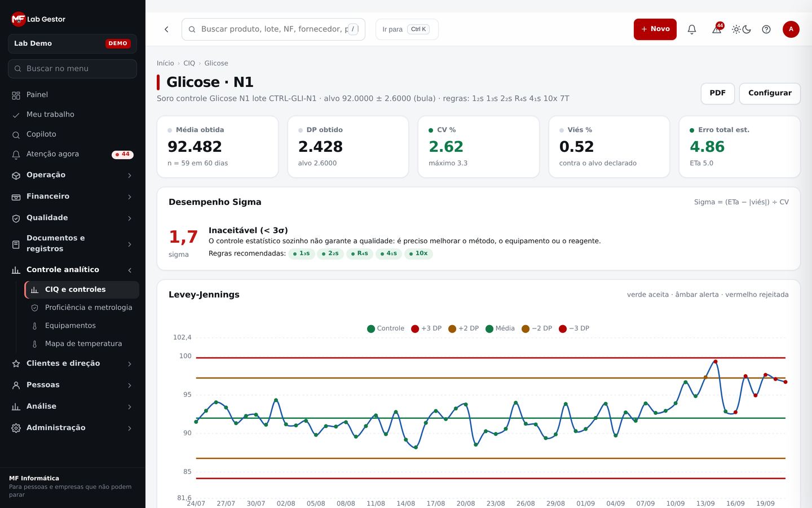Click the MF Lab Gestor logo

click(x=38, y=19)
